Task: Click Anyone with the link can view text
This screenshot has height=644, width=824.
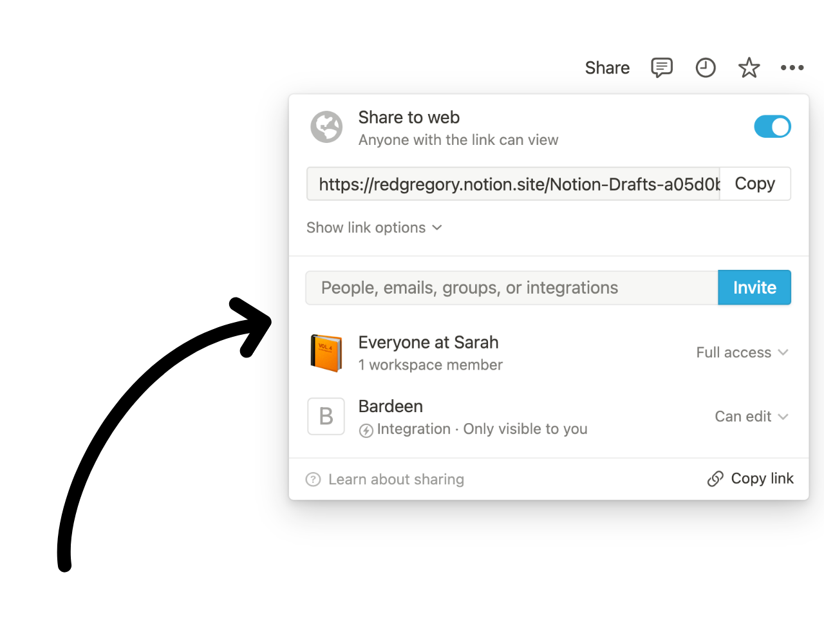Action: click(458, 140)
